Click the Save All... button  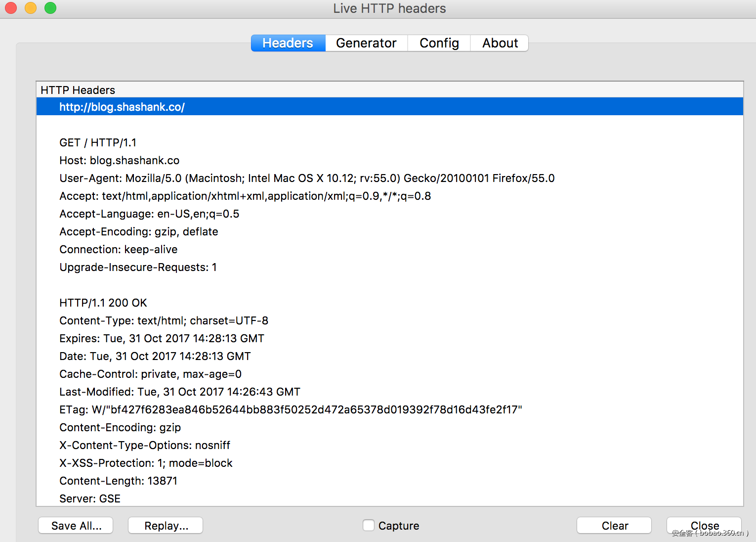tap(76, 525)
